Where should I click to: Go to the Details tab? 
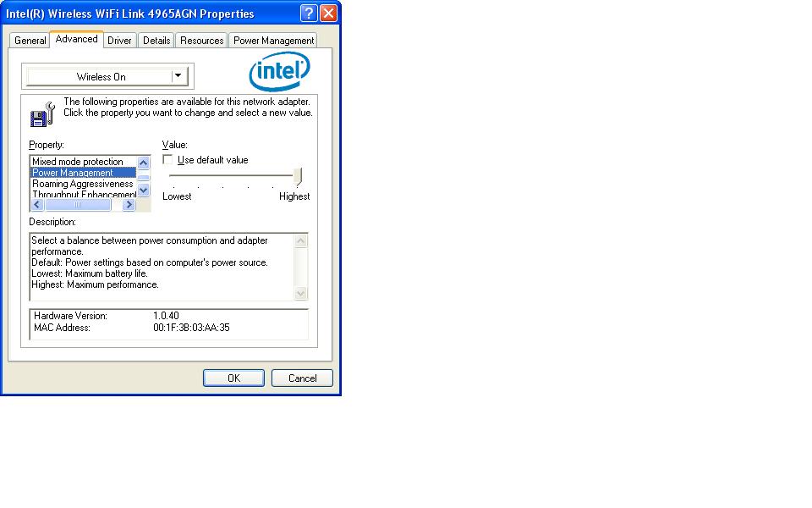pos(156,41)
